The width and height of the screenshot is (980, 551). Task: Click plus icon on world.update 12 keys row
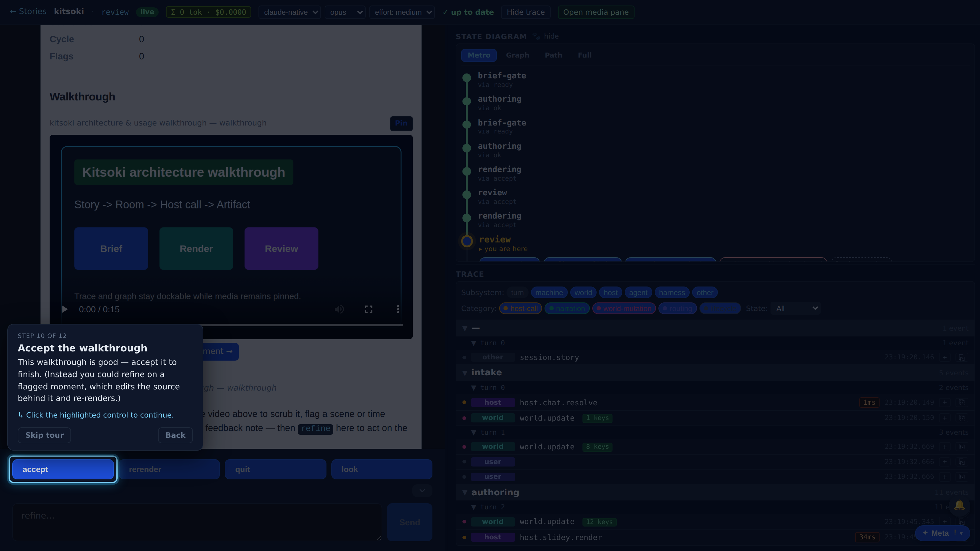[x=944, y=522]
